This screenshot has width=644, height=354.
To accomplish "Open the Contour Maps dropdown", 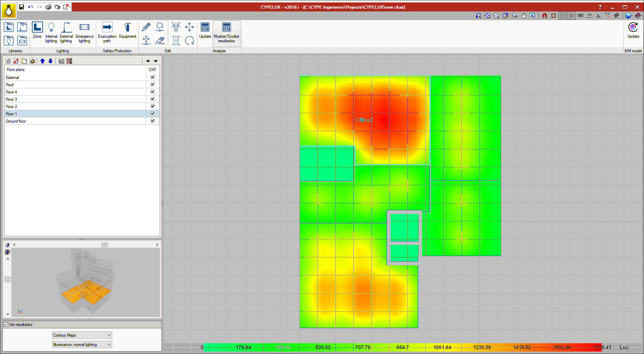I will point(82,335).
